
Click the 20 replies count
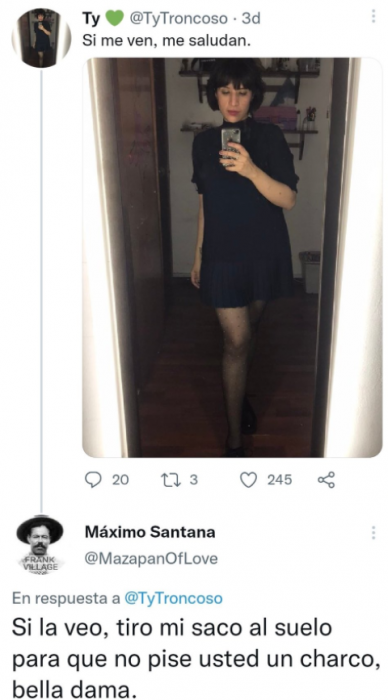(120, 480)
